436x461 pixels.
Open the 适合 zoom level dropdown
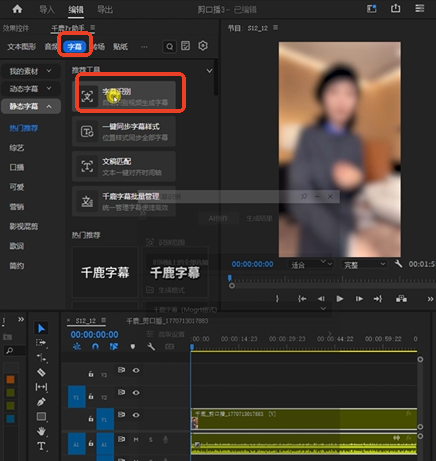311,265
